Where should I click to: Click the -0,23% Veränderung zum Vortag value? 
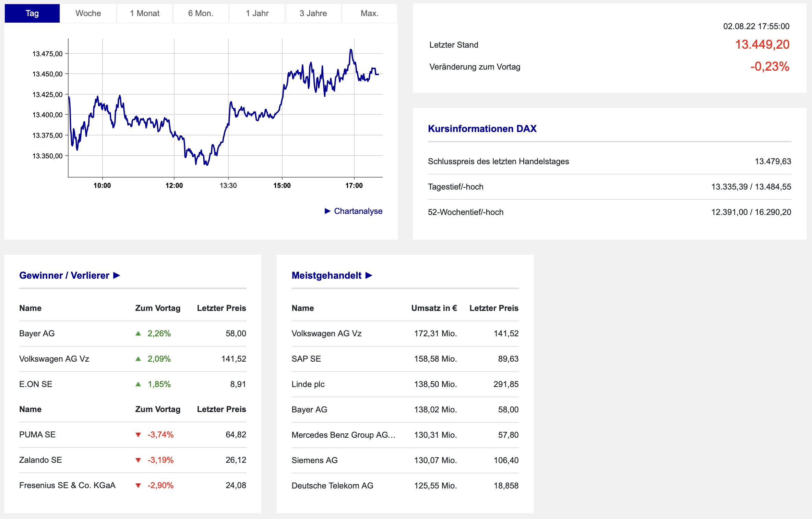click(770, 67)
